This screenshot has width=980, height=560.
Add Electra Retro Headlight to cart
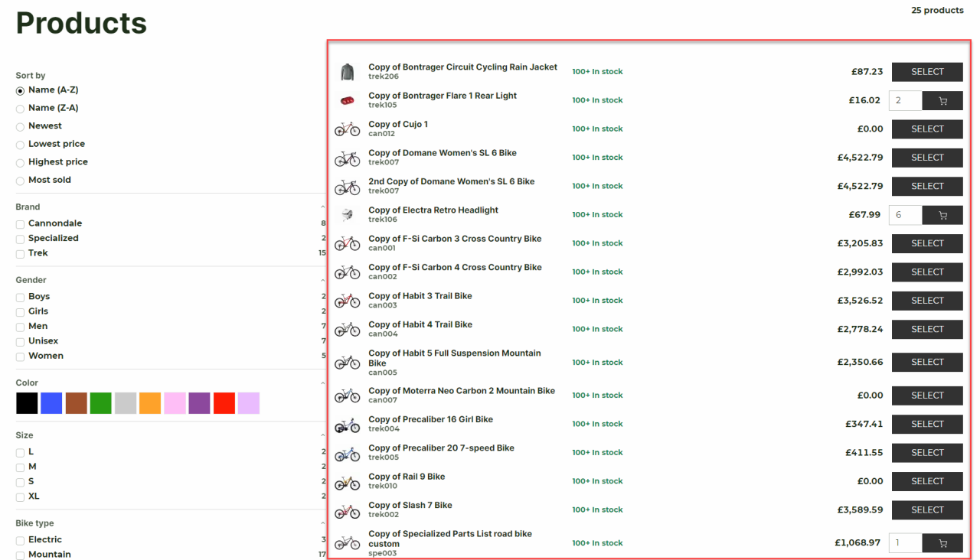942,215
